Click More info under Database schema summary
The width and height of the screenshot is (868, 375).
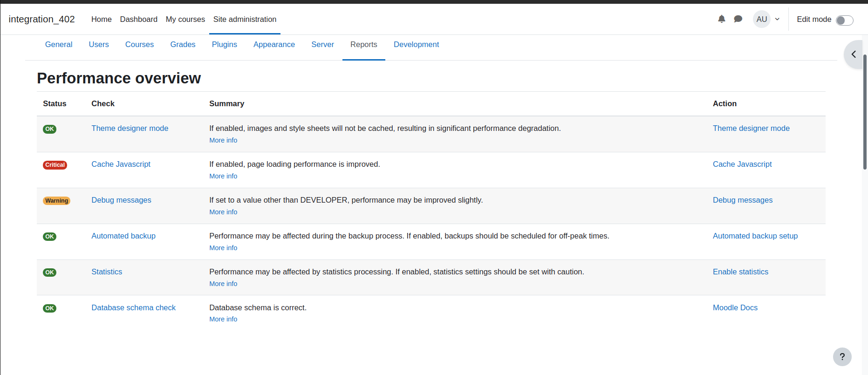223,319
